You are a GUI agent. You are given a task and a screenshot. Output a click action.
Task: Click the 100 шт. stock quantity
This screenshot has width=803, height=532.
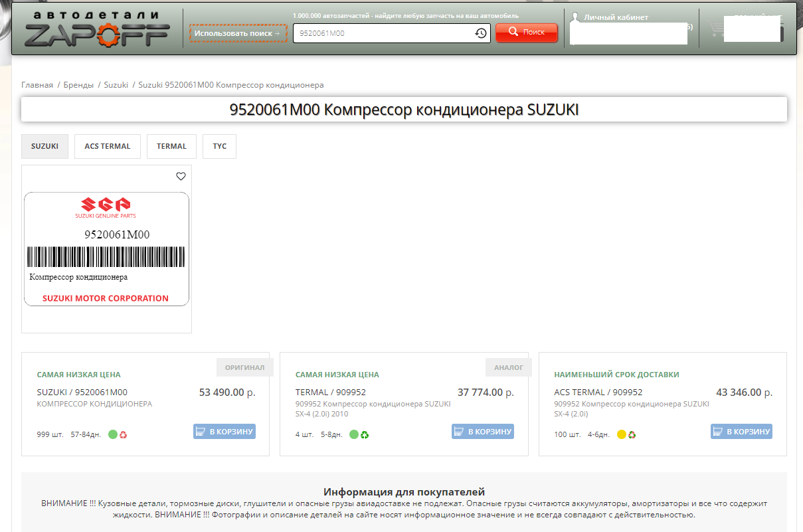(567, 435)
